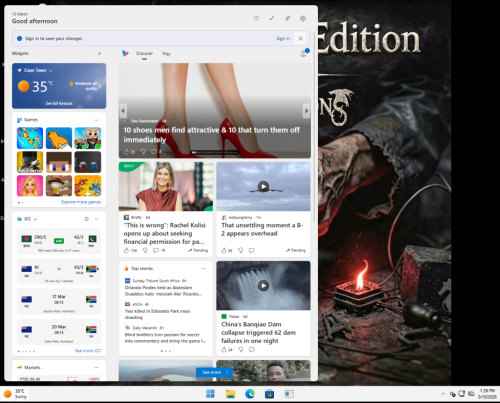Play the B-2 airplane video
This screenshot has width=500, height=403.
pyautogui.click(x=263, y=186)
